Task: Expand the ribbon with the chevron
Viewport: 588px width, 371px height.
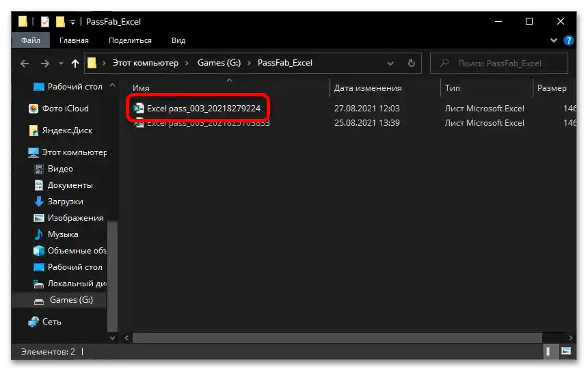Action: 553,40
